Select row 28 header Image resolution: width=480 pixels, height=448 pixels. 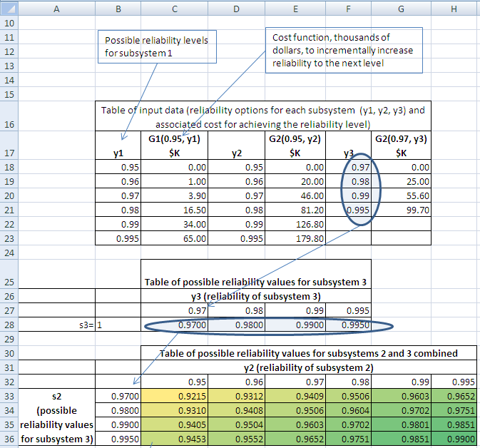coord(9,325)
